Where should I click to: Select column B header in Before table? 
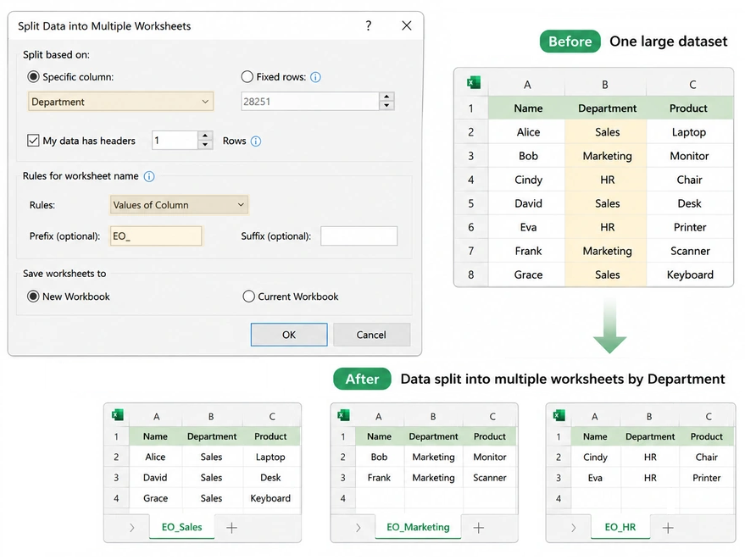coord(605,85)
